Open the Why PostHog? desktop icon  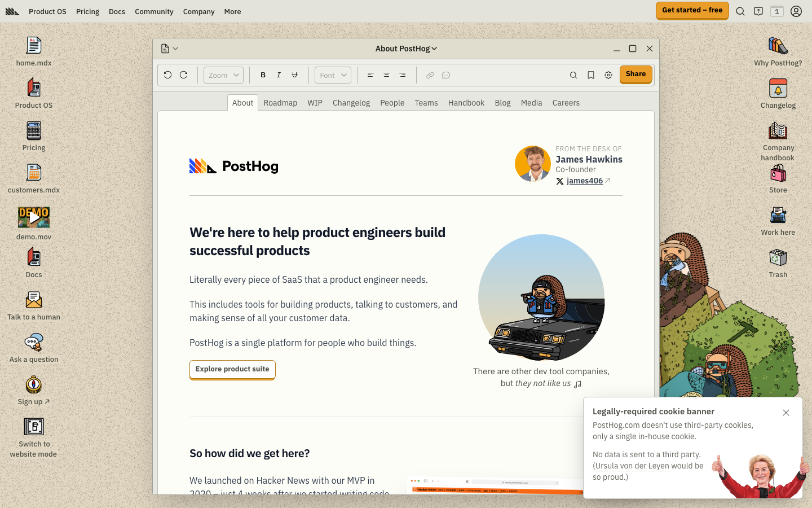[x=778, y=46]
